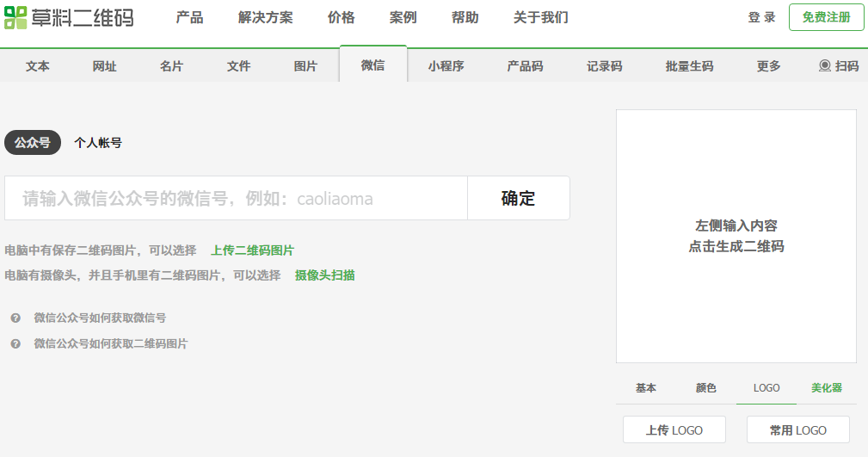Select the LOGO settings tab
This screenshot has width=868, height=457.
pyautogui.click(x=766, y=388)
